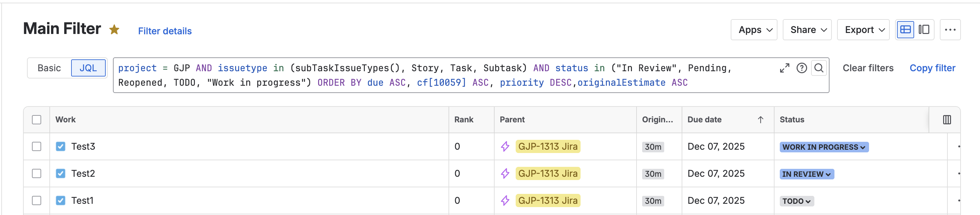Image resolution: width=980 pixels, height=215 pixels.
Task: Change the Work In Progress status
Action: (824, 147)
